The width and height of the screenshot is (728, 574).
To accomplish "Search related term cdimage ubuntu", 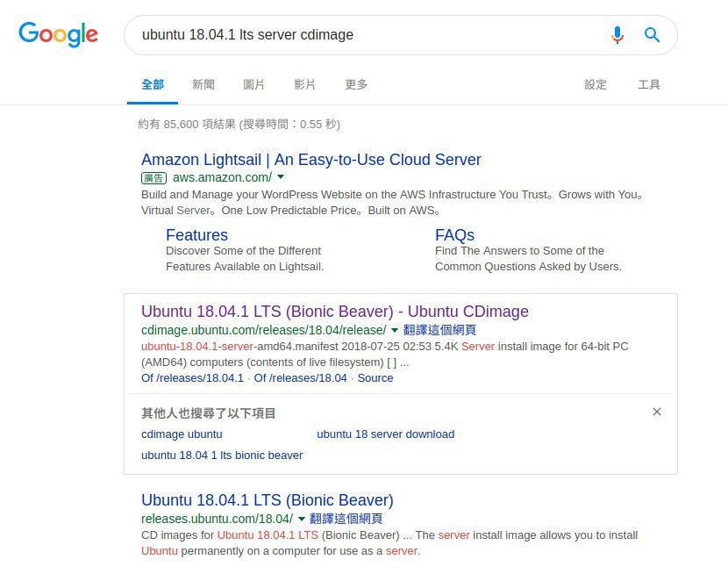I will pyautogui.click(x=182, y=434).
